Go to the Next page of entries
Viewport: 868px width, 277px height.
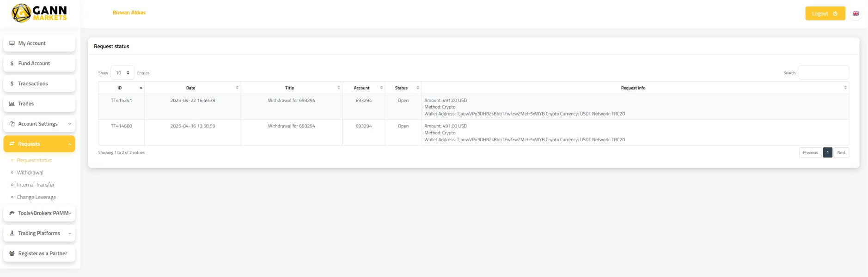click(x=841, y=152)
